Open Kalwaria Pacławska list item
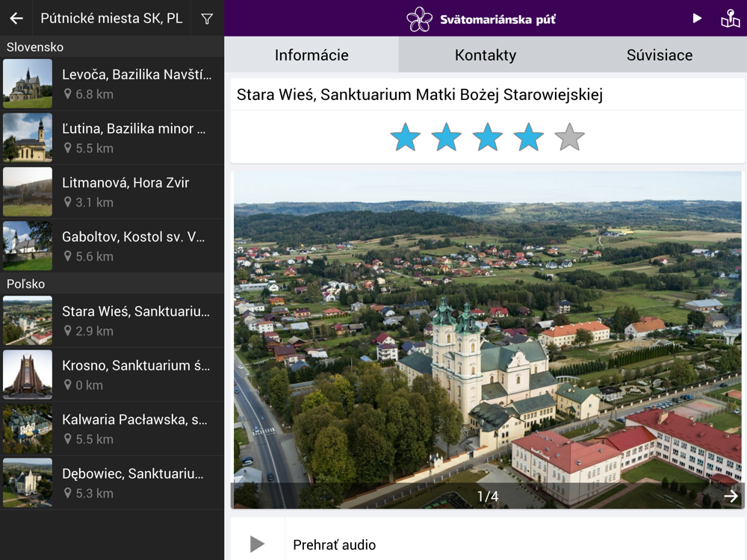 (113, 429)
